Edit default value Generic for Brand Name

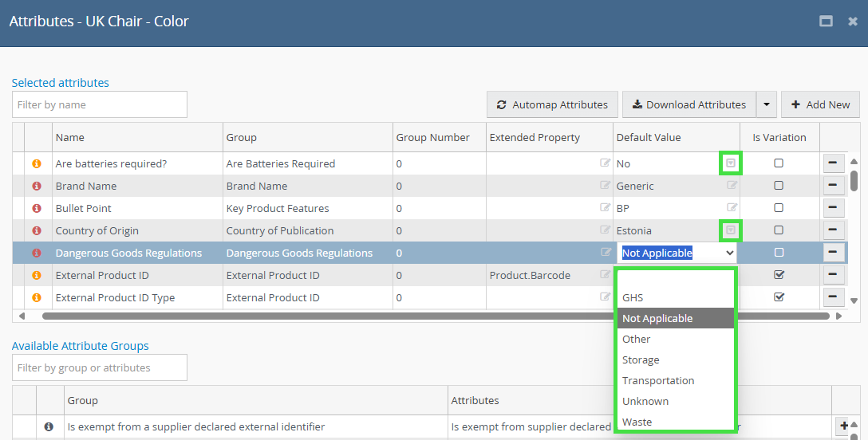pyautogui.click(x=732, y=185)
